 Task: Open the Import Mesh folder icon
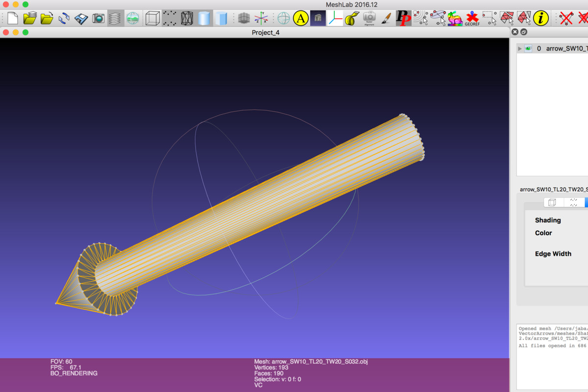[x=47, y=19]
